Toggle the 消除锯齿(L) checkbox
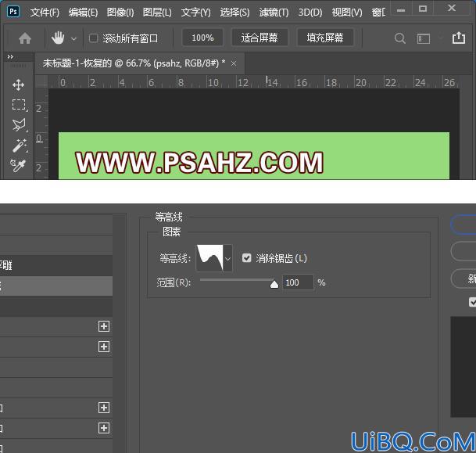 246,258
